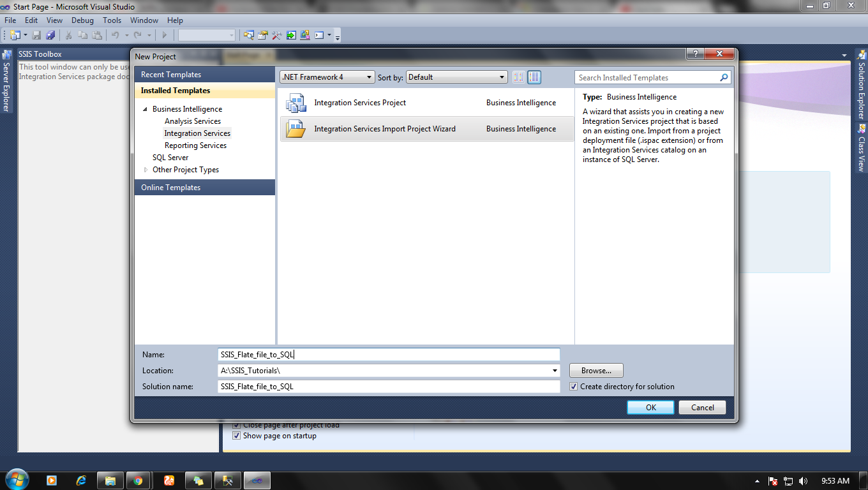Expand the Other Project Types node
The width and height of the screenshot is (868, 490).
[146, 170]
